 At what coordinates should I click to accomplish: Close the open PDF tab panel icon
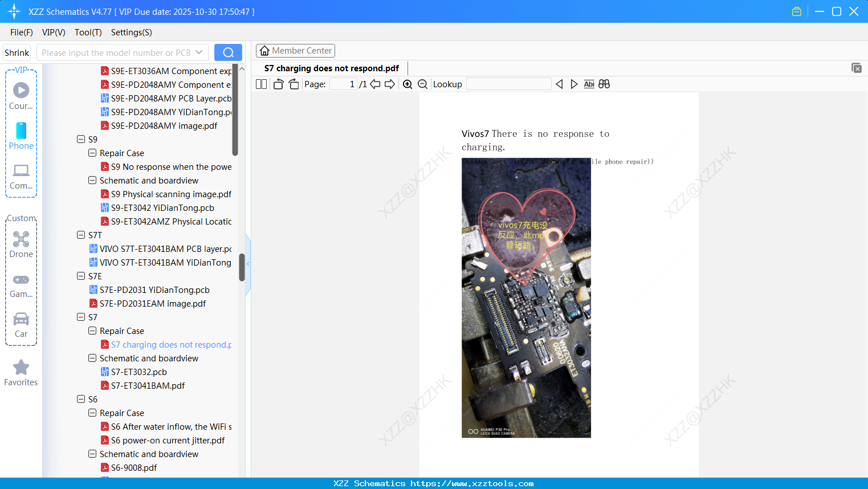[x=856, y=68]
